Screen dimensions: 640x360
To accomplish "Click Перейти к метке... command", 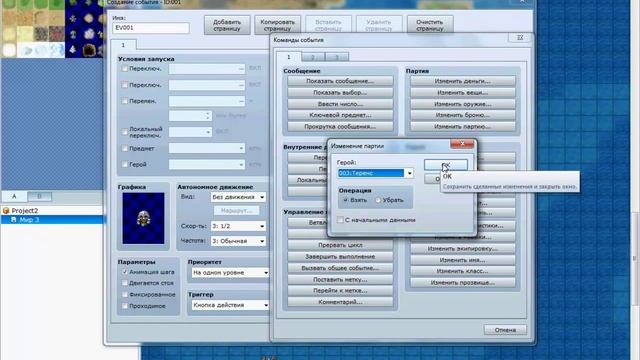I will pos(340,291).
